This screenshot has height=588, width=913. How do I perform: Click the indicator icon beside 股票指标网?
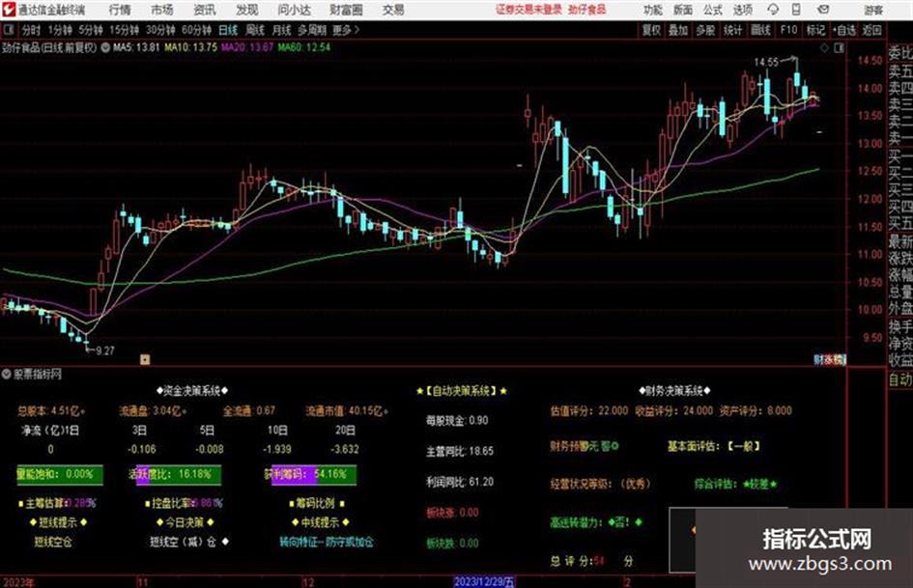[6, 374]
